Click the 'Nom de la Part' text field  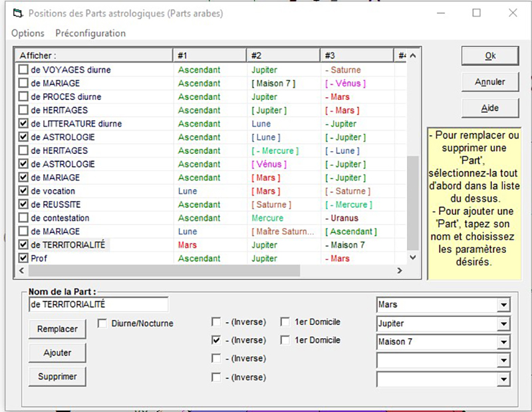[x=98, y=304]
